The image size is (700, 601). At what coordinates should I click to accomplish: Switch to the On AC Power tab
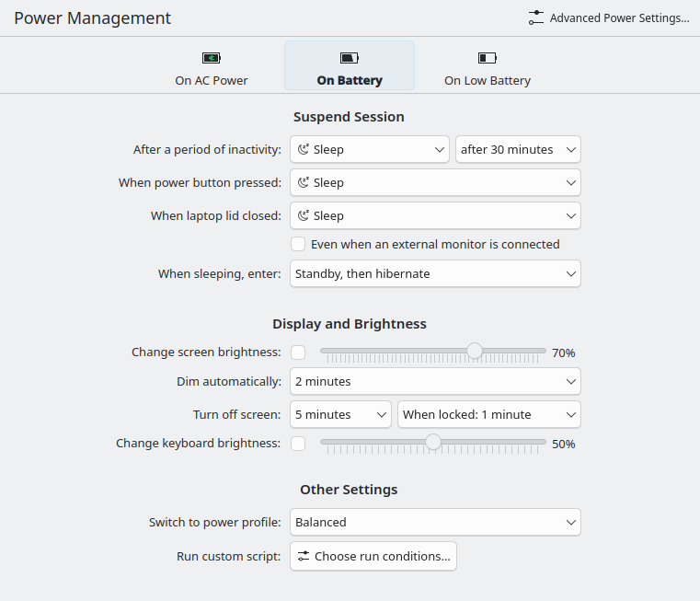212,67
